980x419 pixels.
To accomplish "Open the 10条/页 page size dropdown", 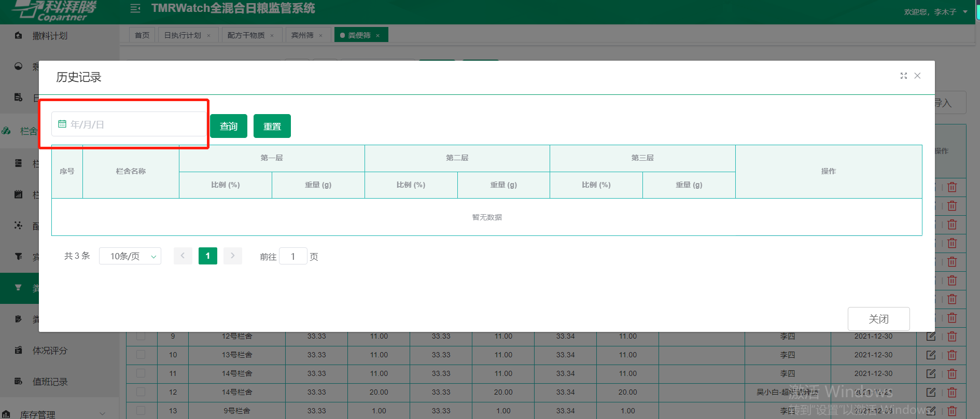I will pyautogui.click(x=130, y=256).
